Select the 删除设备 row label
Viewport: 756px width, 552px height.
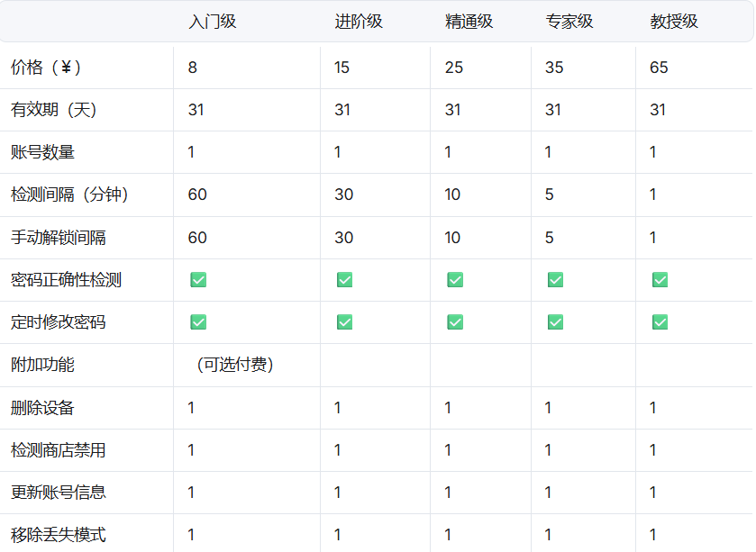pyautogui.click(x=42, y=408)
